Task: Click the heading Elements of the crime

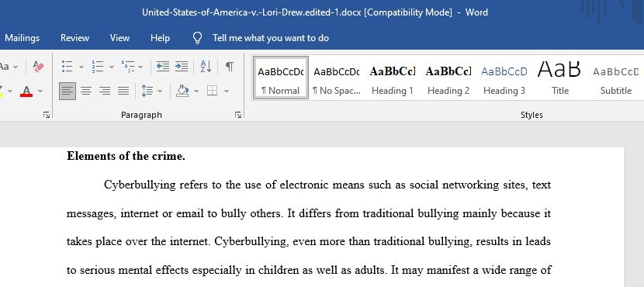Action: click(x=126, y=157)
